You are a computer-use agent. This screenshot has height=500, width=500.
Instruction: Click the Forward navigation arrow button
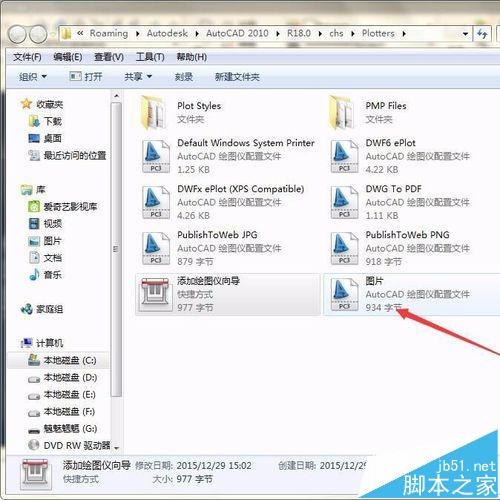point(38,34)
